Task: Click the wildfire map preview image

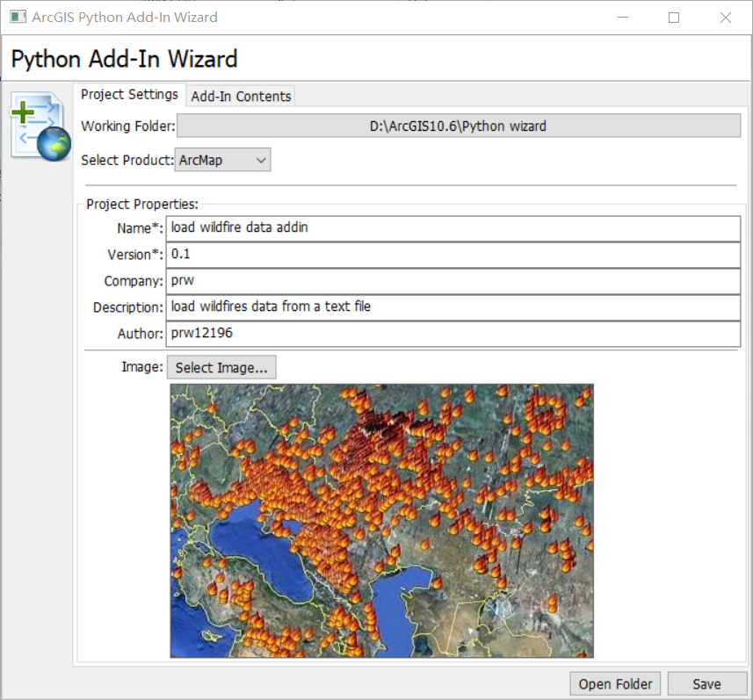Action: coord(381,520)
